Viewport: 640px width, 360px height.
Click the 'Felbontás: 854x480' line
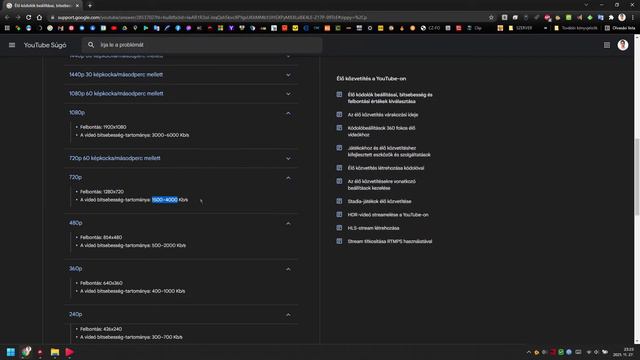click(101, 237)
